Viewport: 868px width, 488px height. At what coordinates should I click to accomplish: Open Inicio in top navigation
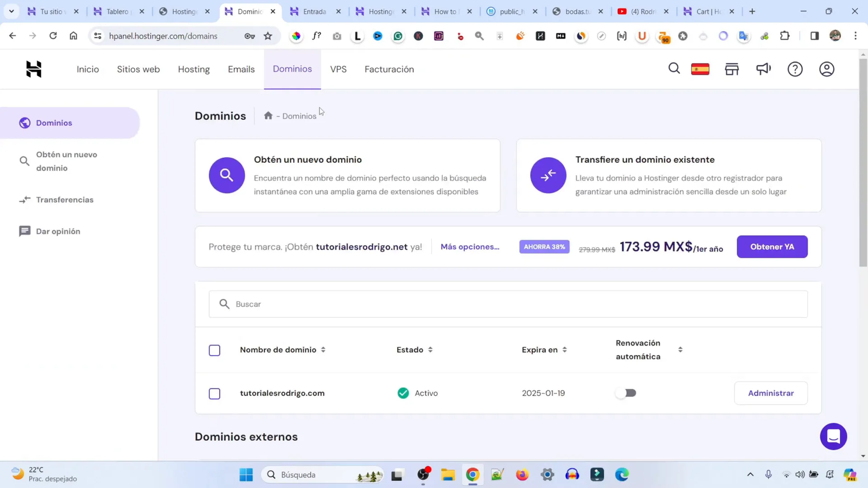pyautogui.click(x=88, y=69)
